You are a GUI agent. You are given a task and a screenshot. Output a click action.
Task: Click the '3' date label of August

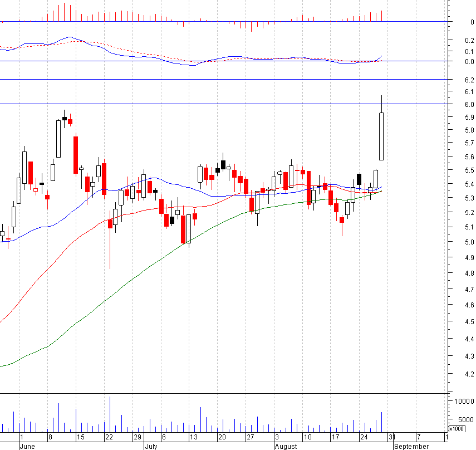coord(277,437)
